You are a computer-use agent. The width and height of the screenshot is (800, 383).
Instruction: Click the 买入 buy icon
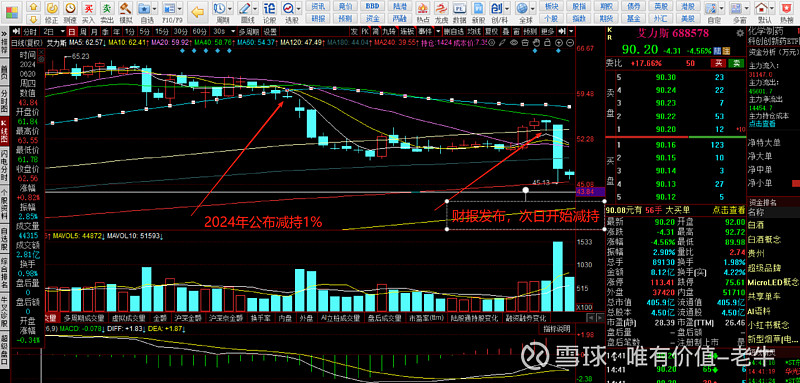tap(88, 12)
